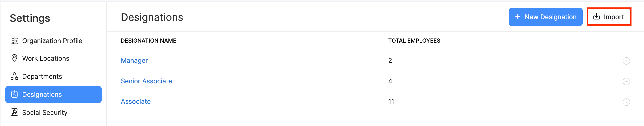Click the Designations ID badge icon

[x=14, y=94]
